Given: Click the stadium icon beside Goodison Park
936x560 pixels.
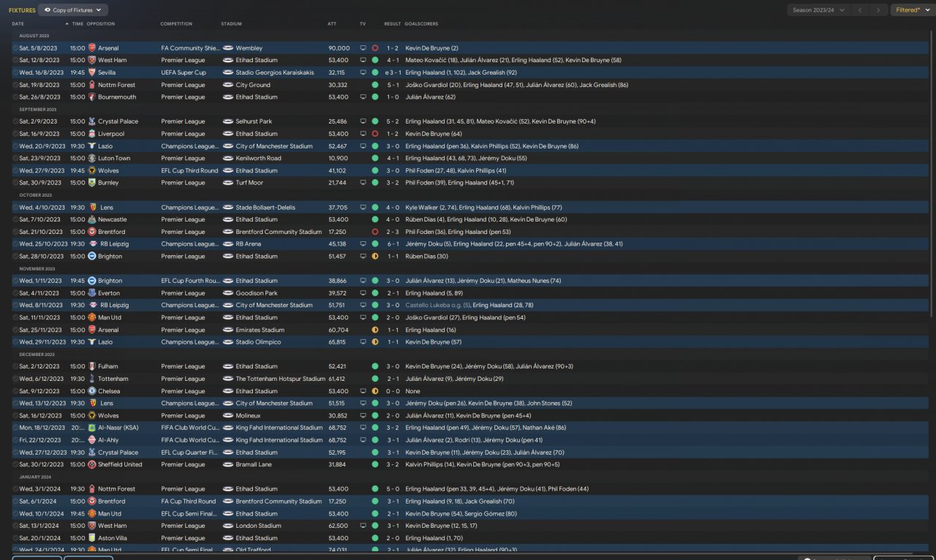Looking at the screenshot, I should (227, 293).
